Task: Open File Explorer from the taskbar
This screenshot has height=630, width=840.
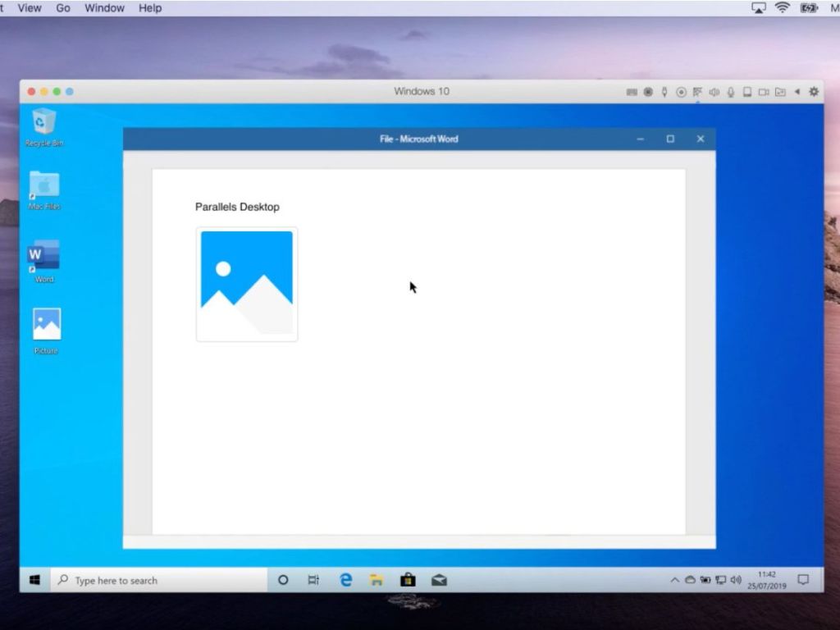Action: click(377, 580)
